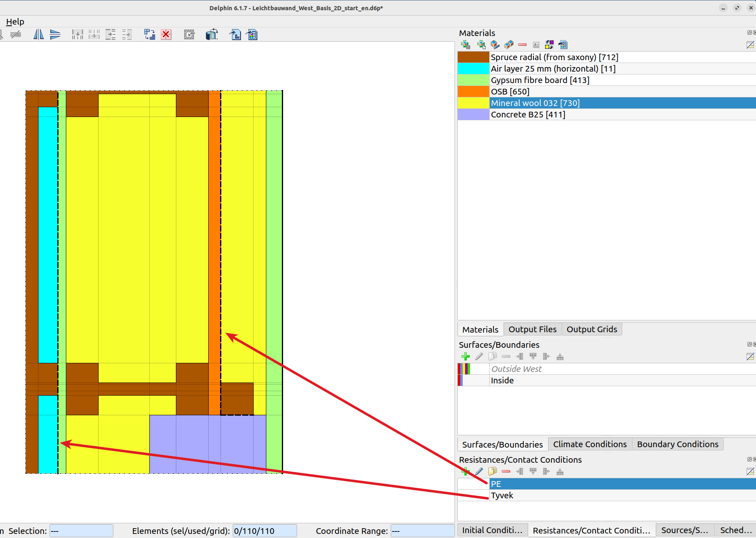Select Concrete B25 [411] material
Viewport: 756px width, 538px height.
point(607,115)
